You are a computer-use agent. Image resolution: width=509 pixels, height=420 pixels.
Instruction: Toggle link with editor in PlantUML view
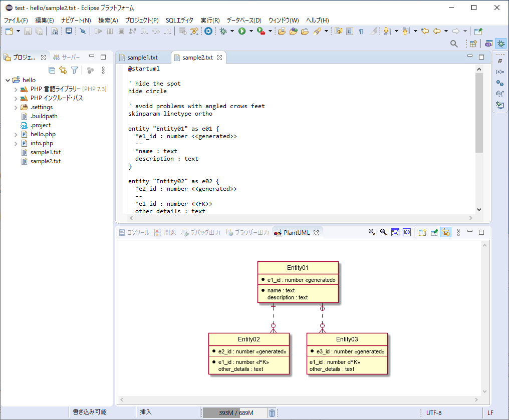(x=445, y=232)
